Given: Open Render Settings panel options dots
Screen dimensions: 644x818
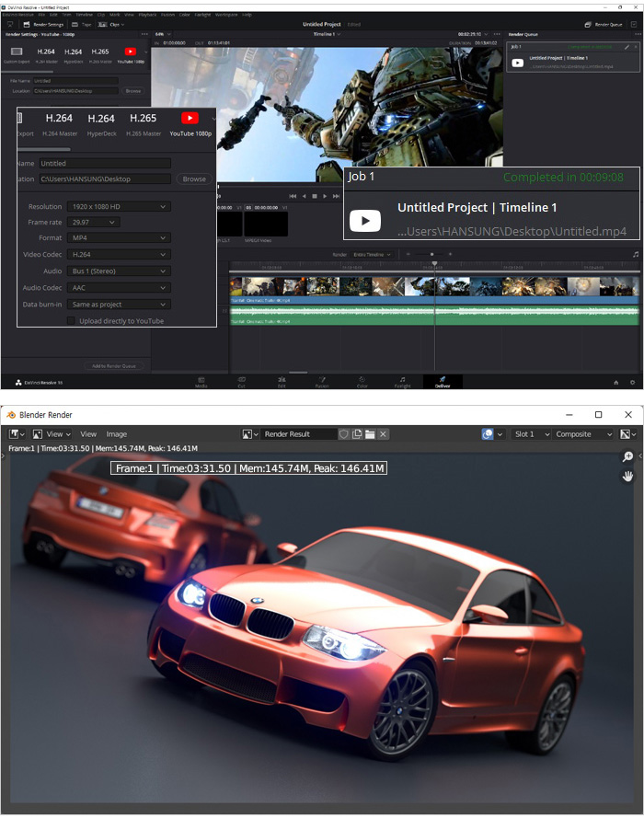Looking at the screenshot, I should (144, 34).
